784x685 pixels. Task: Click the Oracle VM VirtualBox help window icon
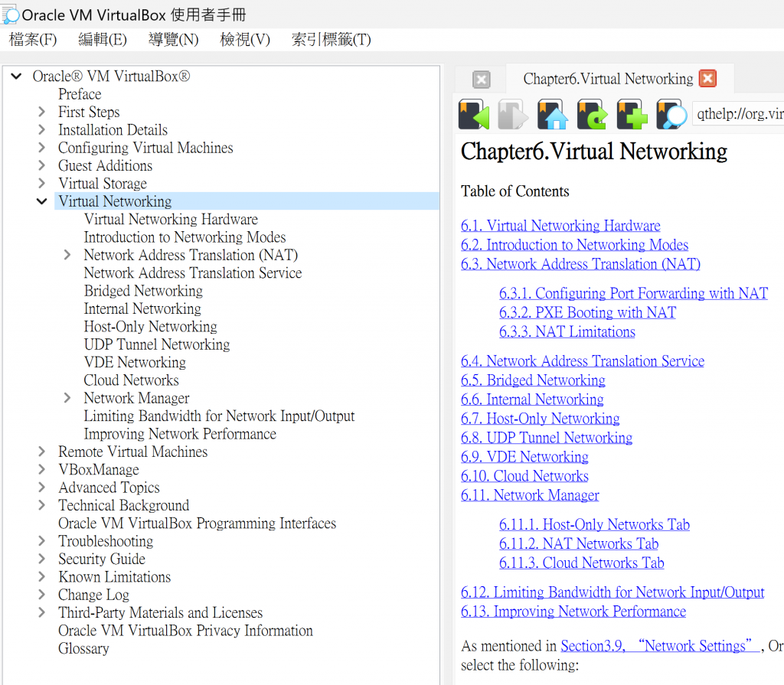pos(11,15)
